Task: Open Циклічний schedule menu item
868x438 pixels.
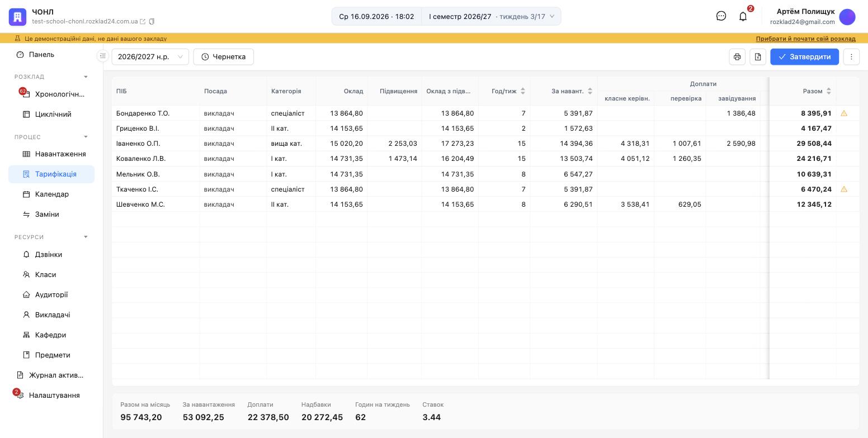Action: point(51,115)
